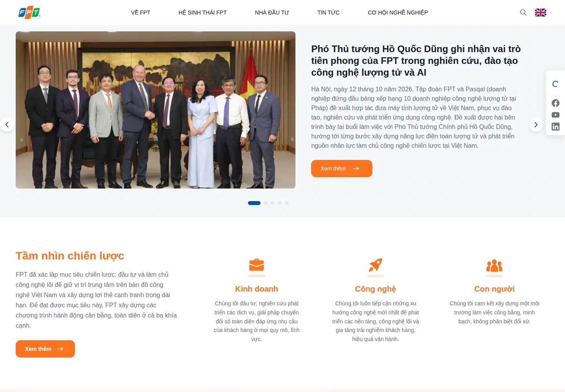
Task: Select the fifth carousel dot
Action: pos(287,203)
